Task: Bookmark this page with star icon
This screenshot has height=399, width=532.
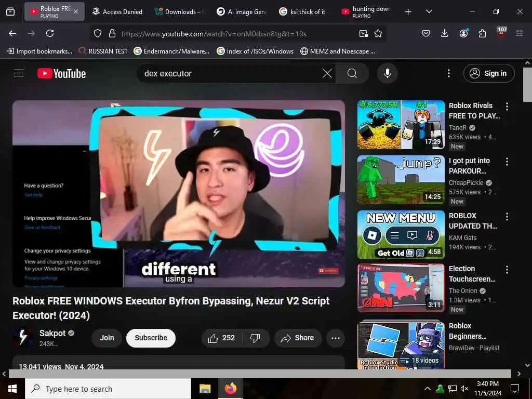Action: coord(378,34)
